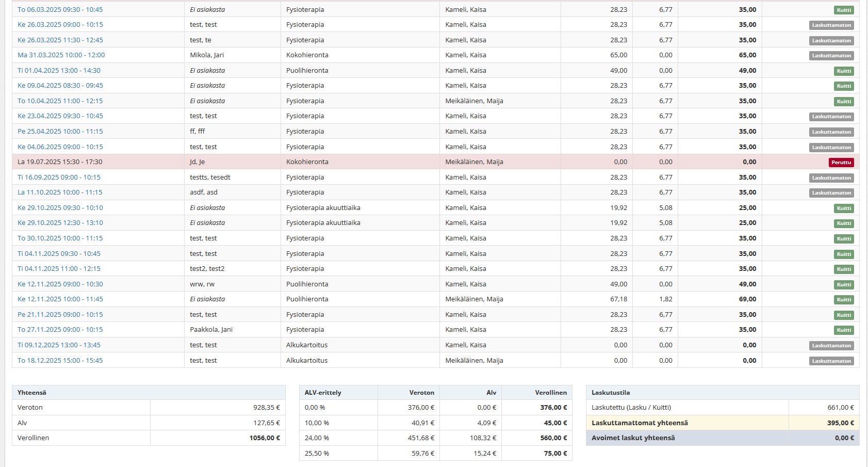Click Kuitti badge on Paakkola, Jani row

pyautogui.click(x=843, y=330)
